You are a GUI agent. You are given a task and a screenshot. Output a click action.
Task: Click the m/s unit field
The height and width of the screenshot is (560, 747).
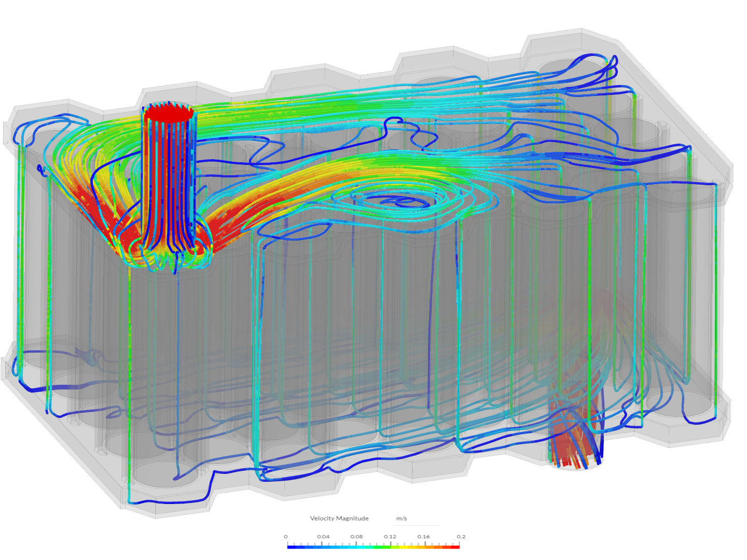[402, 518]
